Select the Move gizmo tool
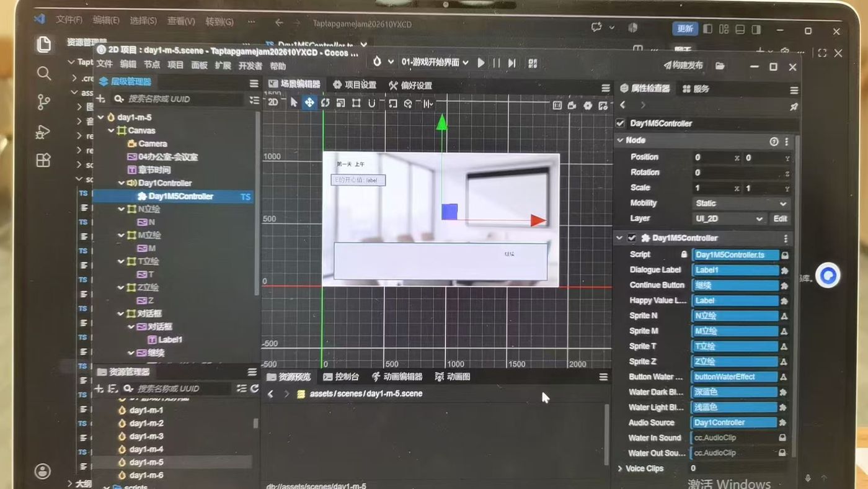The image size is (868, 489). 309,103
